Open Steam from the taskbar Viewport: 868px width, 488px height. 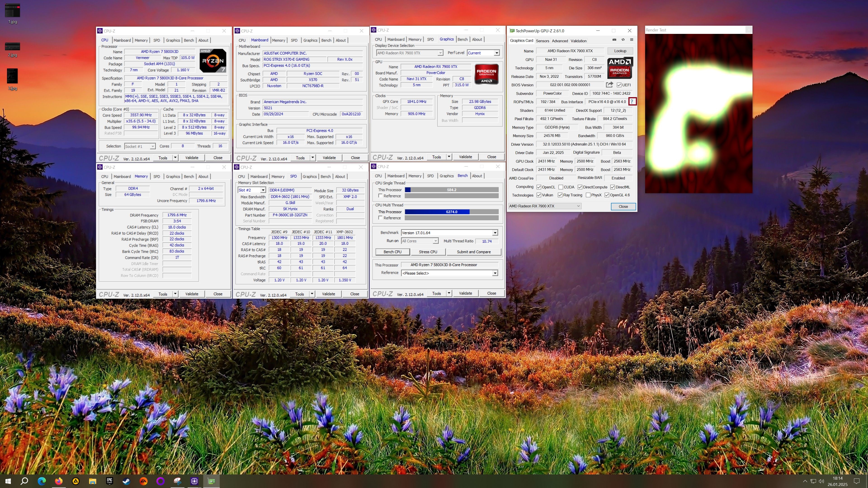(x=127, y=481)
